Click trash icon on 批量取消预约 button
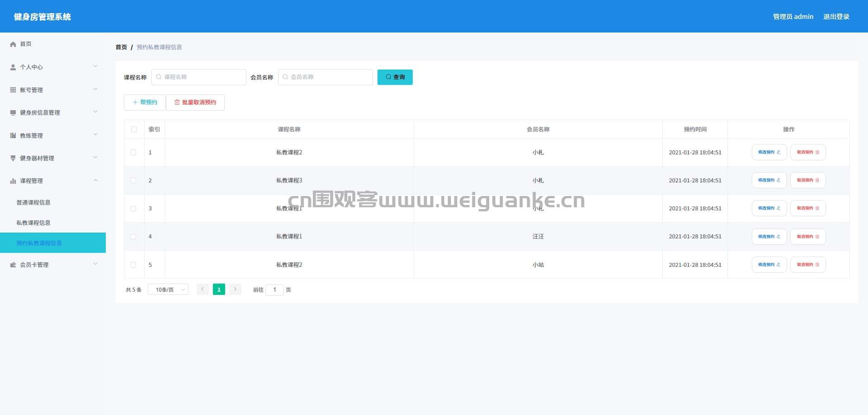Image resolution: width=868 pixels, height=415 pixels. point(177,103)
